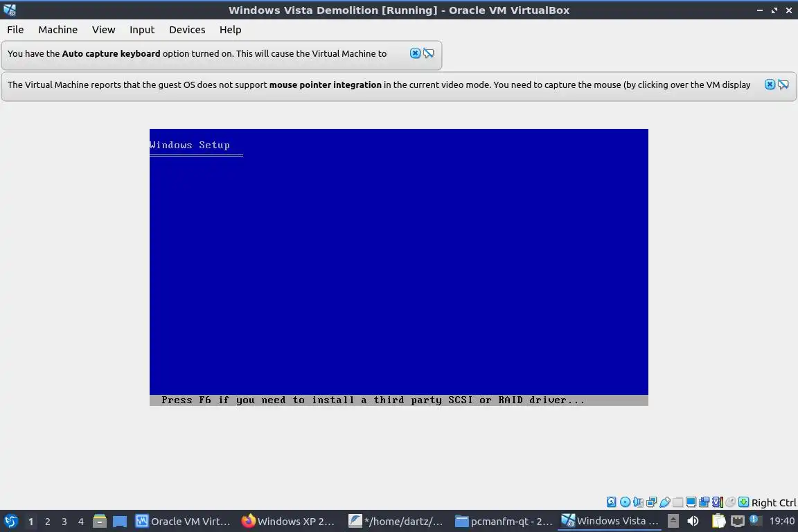Click the USB devices indicator
The image size is (798, 532).
point(665,502)
